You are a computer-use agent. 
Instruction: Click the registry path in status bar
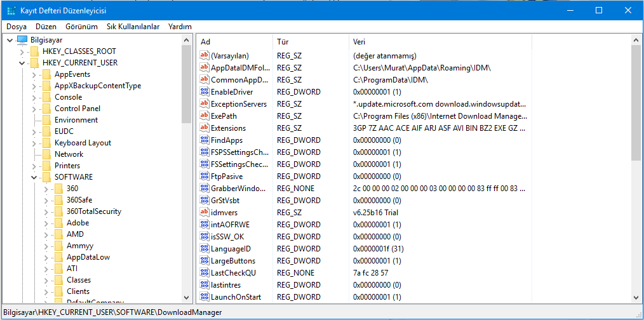(x=112, y=312)
